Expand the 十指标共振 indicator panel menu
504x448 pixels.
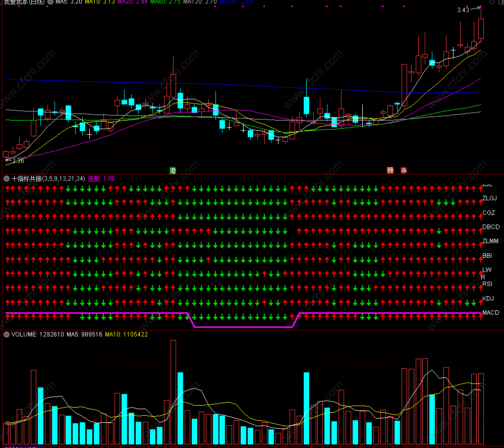(6, 179)
